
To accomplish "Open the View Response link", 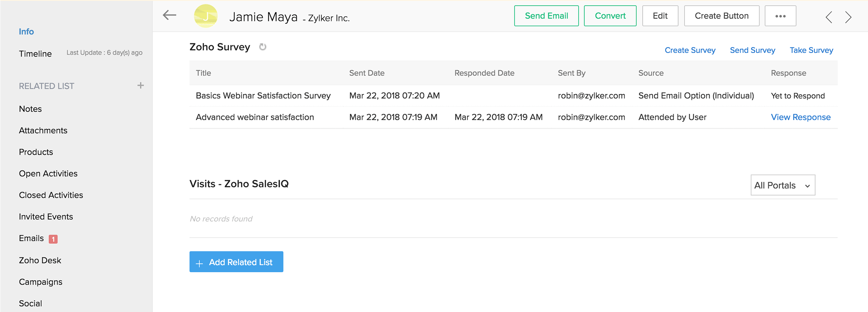I will click(x=800, y=117).
